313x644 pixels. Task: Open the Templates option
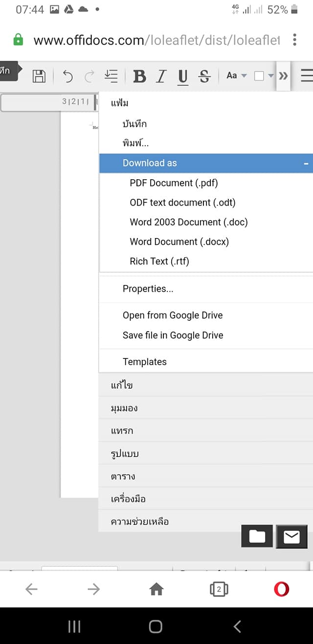tap(144, 362)
